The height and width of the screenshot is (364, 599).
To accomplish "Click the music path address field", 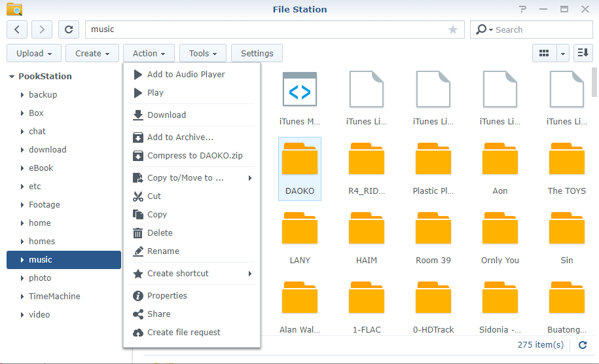I will coord(275,29).
